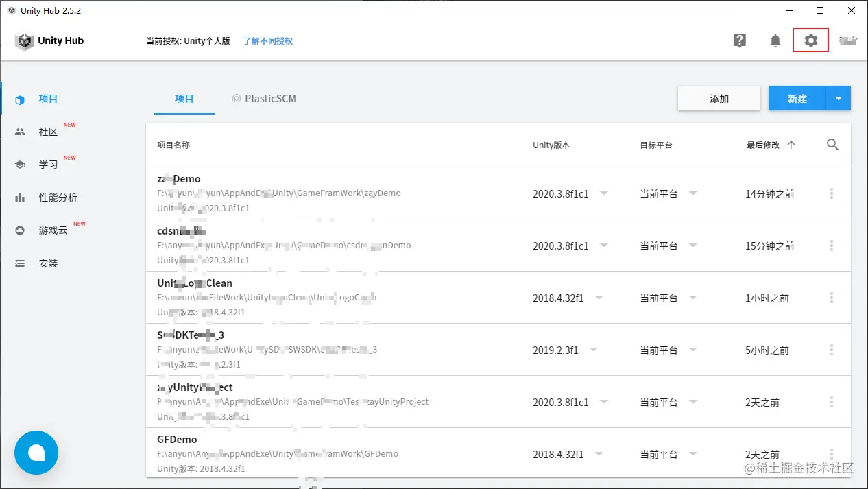
Task: Sort by the 最后修改 column header
Action: [763, 145]
